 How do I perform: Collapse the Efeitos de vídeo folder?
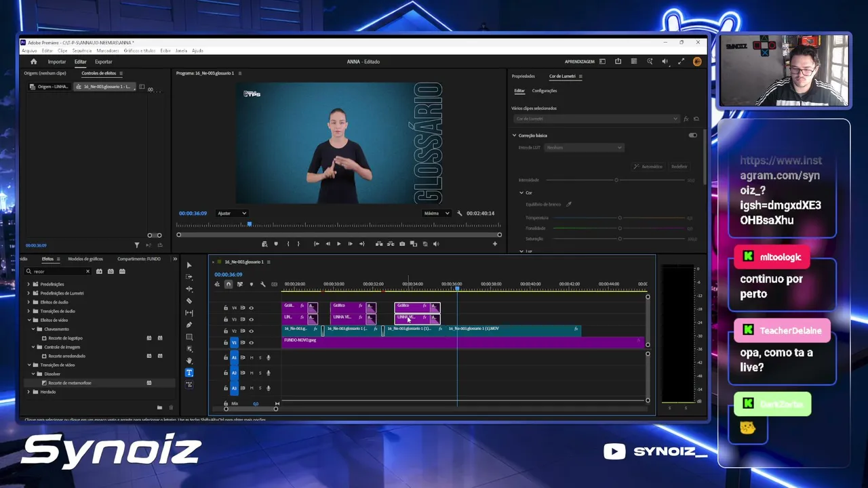click(28, 320)
